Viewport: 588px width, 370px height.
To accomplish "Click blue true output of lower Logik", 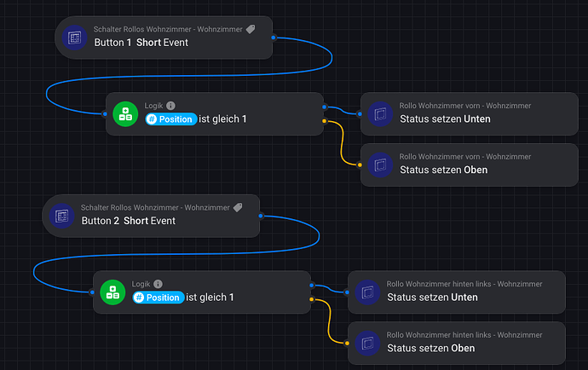I will tap(312, 286).
